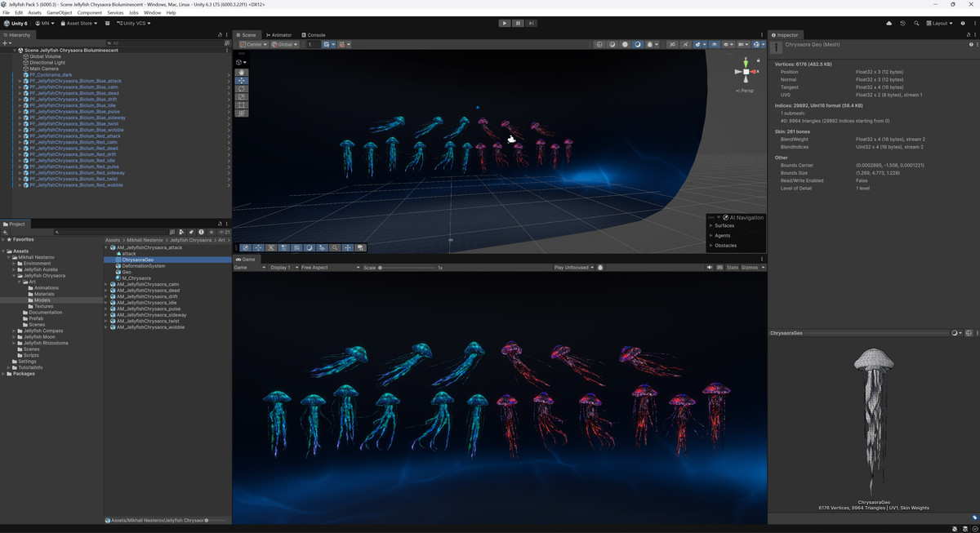
Task: Open search by type icon in Project
Action: 183,232
